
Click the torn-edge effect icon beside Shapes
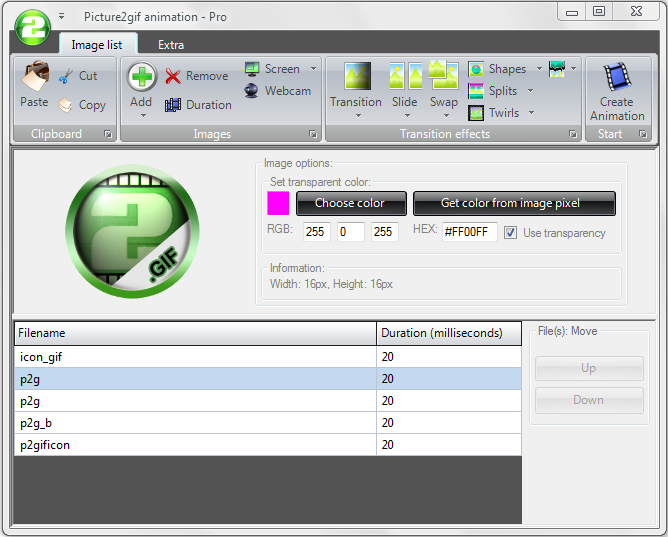(x=557, y=69)
